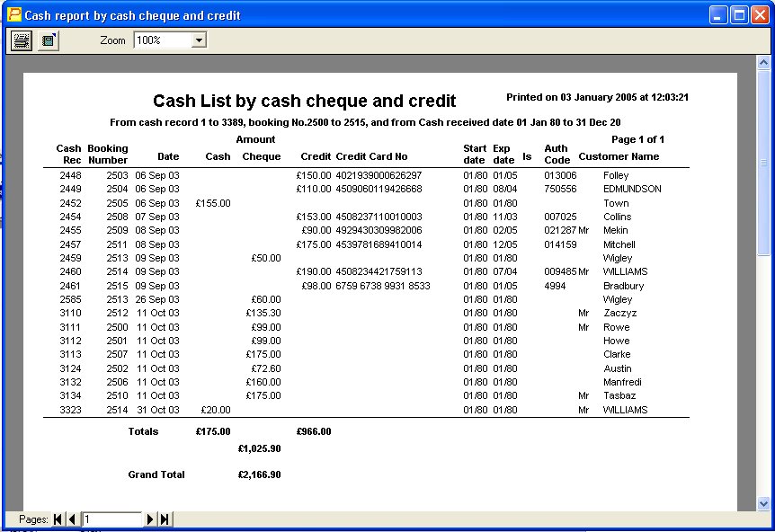The image size is (775, 532).
Task: Click booking number 2503
Action: coord(117,175)
